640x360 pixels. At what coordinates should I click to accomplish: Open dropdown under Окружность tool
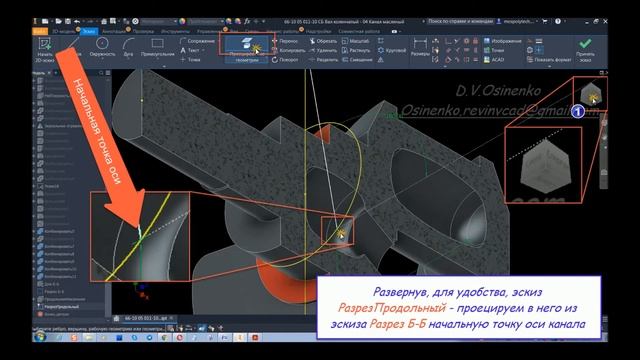point(102,59)
